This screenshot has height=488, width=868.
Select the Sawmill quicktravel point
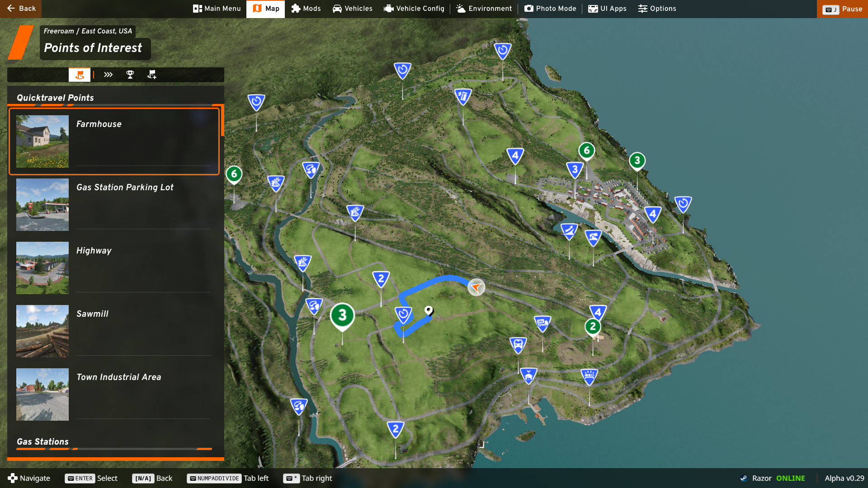[114, 331]
